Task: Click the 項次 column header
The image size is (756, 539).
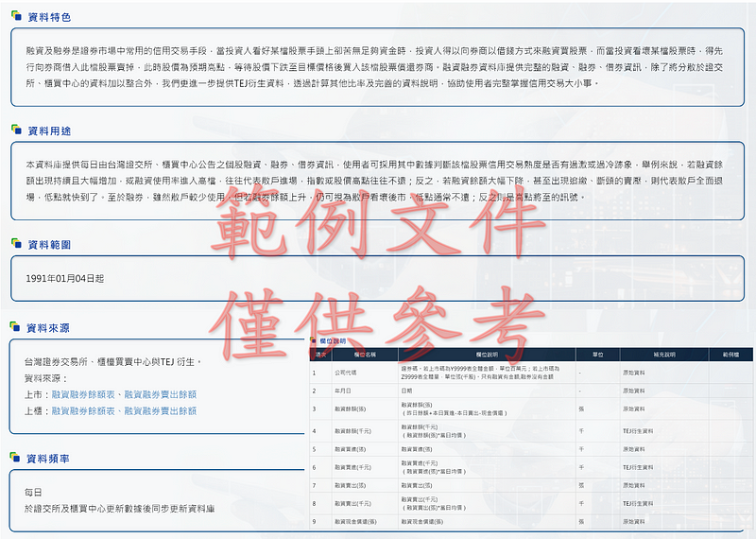Action: (320, 355)
